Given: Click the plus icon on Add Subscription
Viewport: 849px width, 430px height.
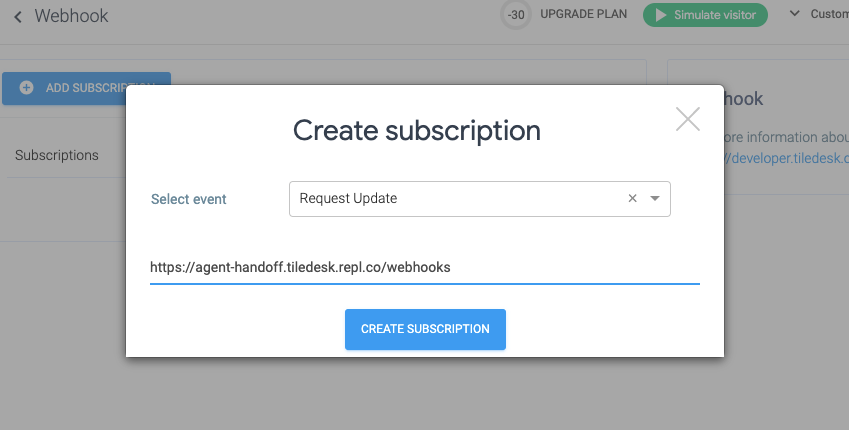Looking at the screenshot, I should click(x=26, y=88).
